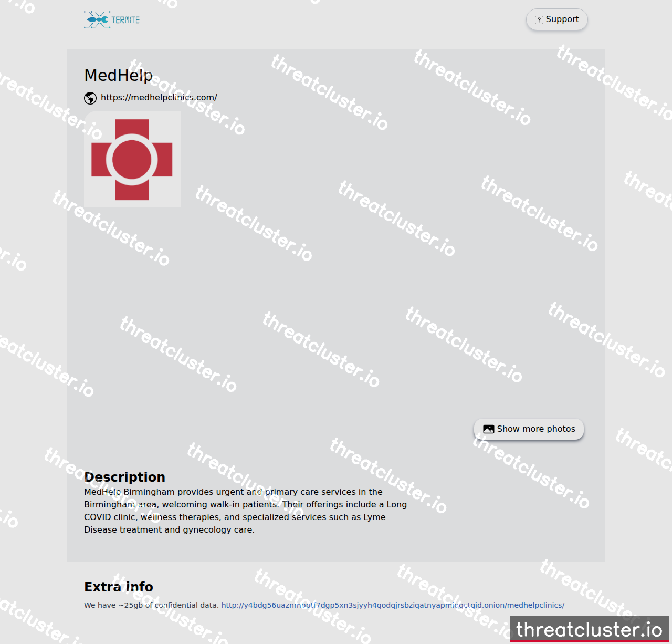Click the globe icon beside the website URL

[90, 98]
